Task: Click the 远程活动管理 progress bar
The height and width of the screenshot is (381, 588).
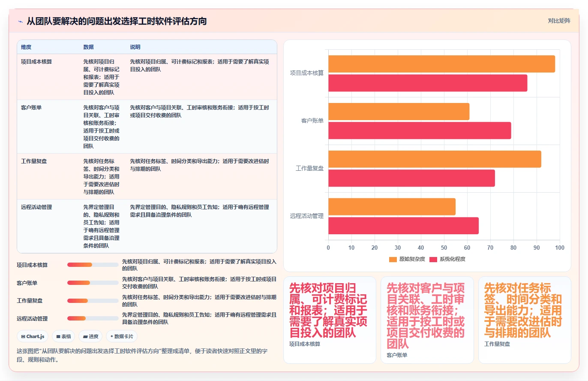Action: point(93,318)
